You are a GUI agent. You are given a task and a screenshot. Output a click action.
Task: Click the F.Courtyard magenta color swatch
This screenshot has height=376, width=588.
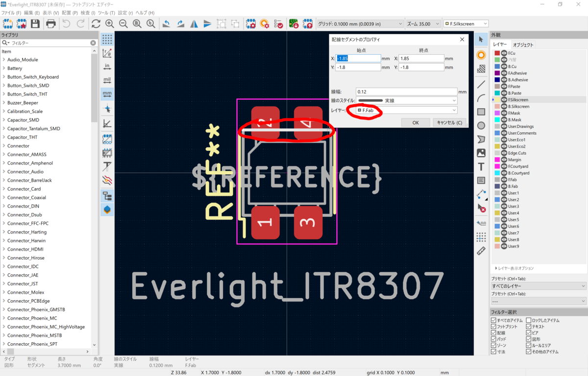497,166
